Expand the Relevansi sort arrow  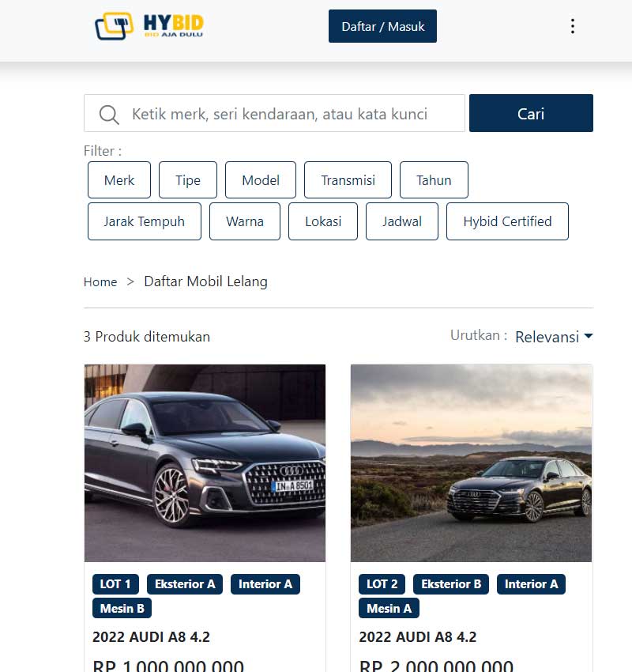(x=589, y=336)
